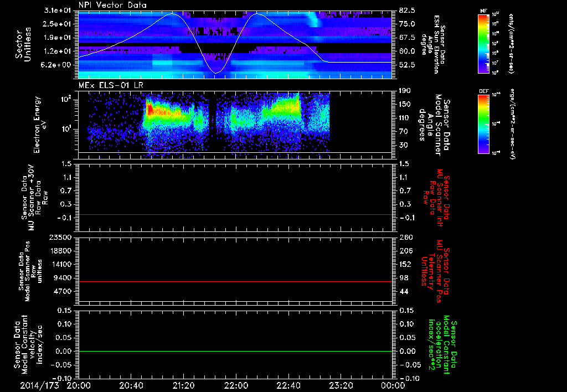The image size is (567, 392).
Task: Click the red MU Scanner Pos Telemetry title
Action: click(435, 271)
